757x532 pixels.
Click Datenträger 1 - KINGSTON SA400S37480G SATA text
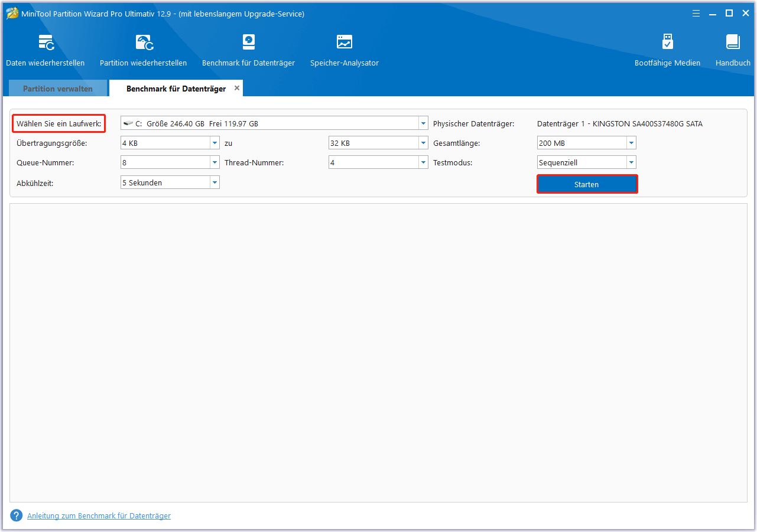[x=620, y=123]
